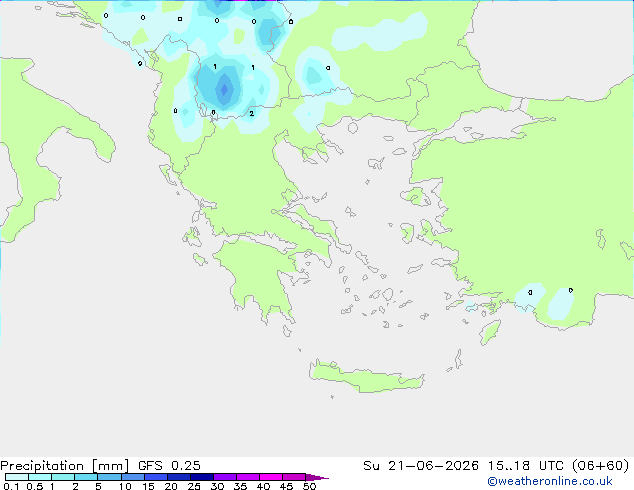This screenshot has width=634, height=490.
Task: Click the 'Precipitation [mm]' title text
Action: point(64,466)
